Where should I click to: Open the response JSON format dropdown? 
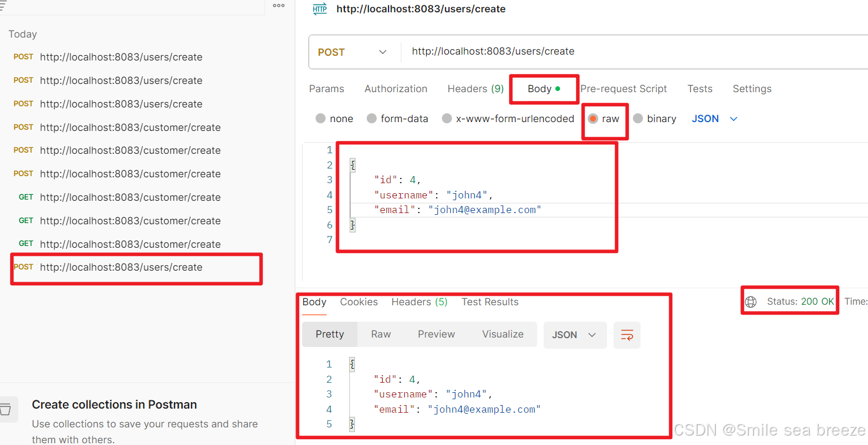574,335
